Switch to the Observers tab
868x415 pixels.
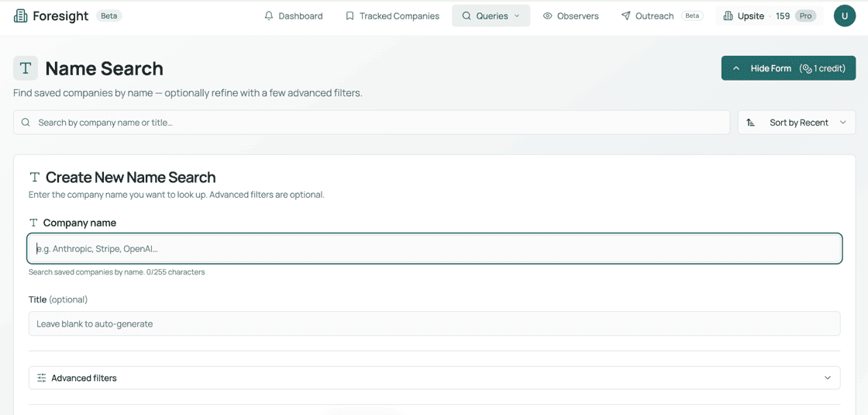(x=570, y=16)
